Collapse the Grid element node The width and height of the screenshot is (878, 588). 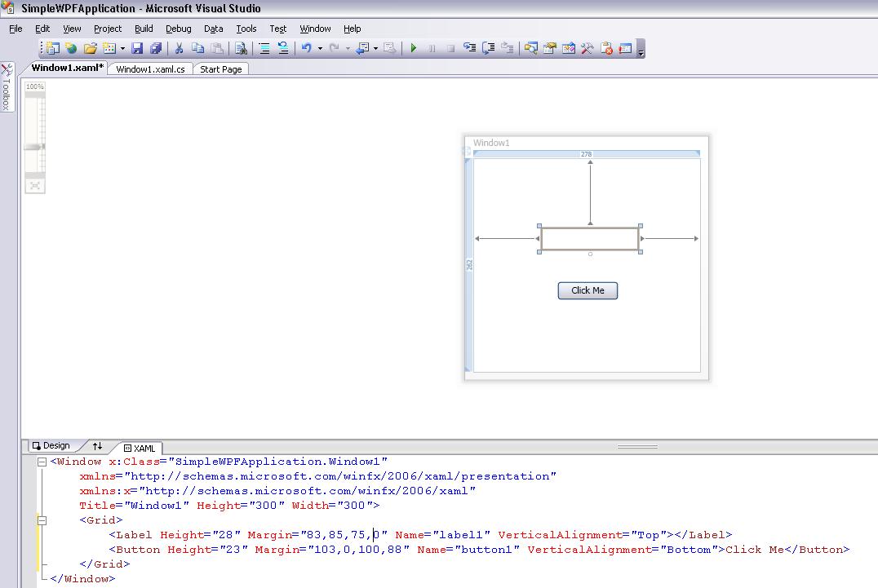pos(42,520)
